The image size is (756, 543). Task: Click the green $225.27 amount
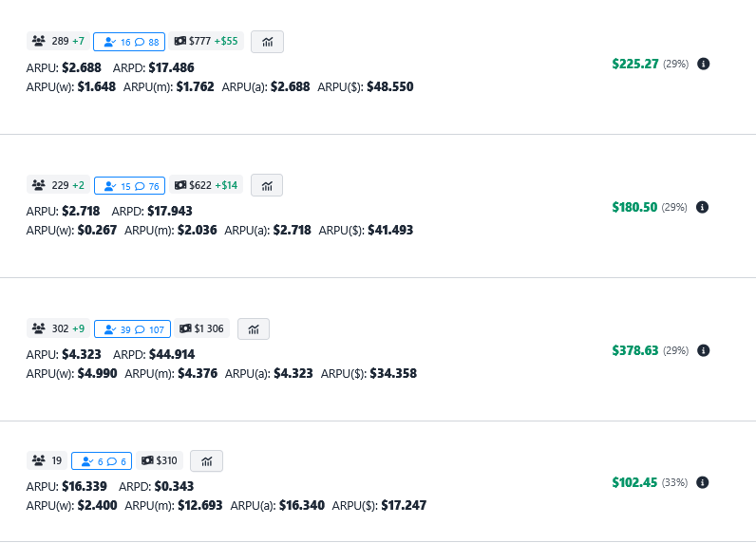click(634, 64)
